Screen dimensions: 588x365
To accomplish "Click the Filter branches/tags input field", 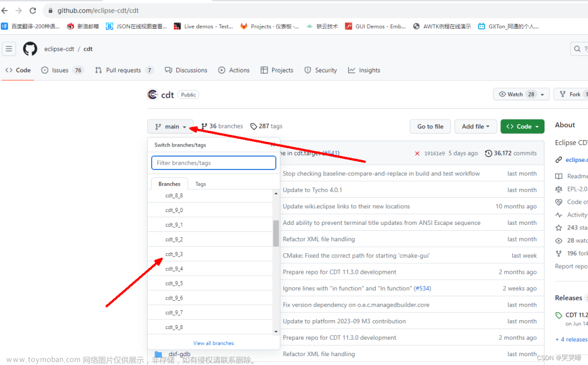I will [214, 163].
